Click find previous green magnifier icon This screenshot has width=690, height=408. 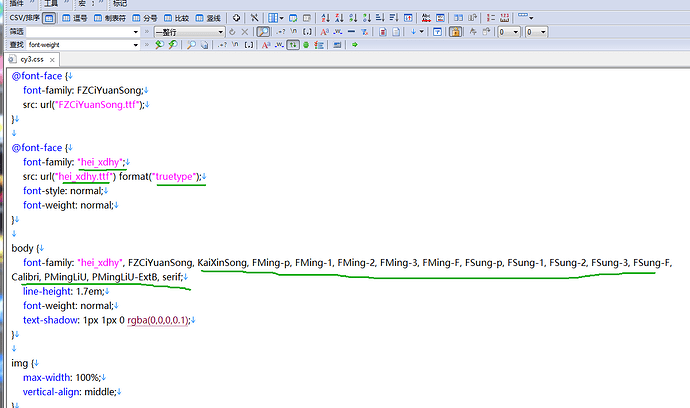(x=173, y=45)
